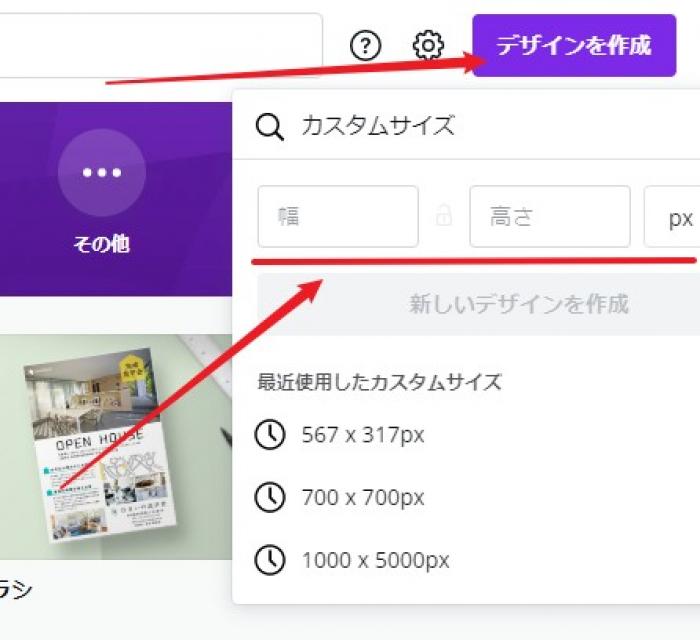Click the 幅 width input field
Screen dimensions: 700x640
(x=338, y=216)
